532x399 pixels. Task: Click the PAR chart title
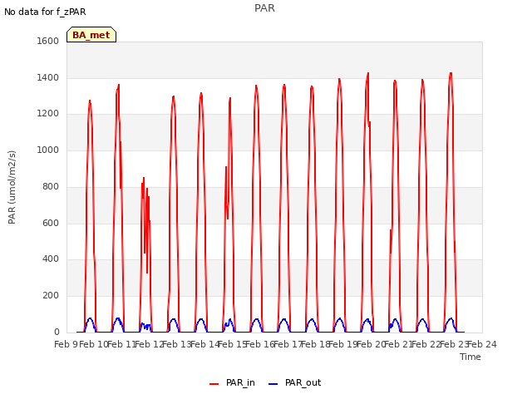(264, 8)
